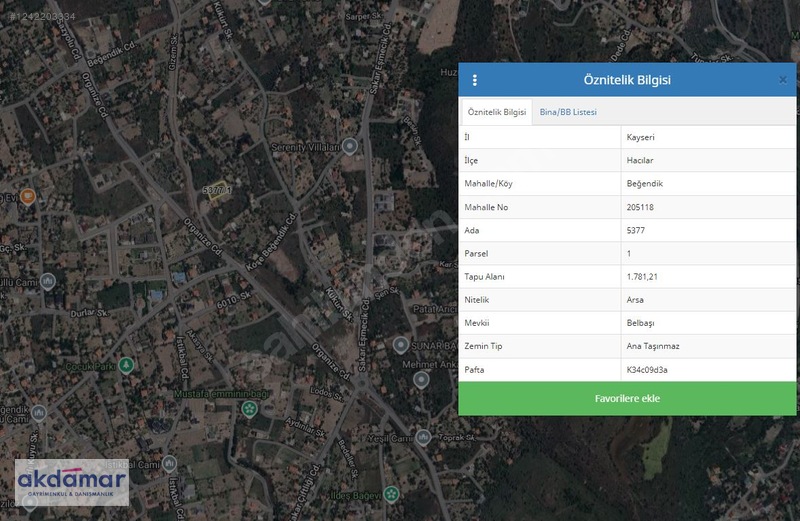
Task: Click the akdamar gayrimenkul logo
Action: coord(72,482)
